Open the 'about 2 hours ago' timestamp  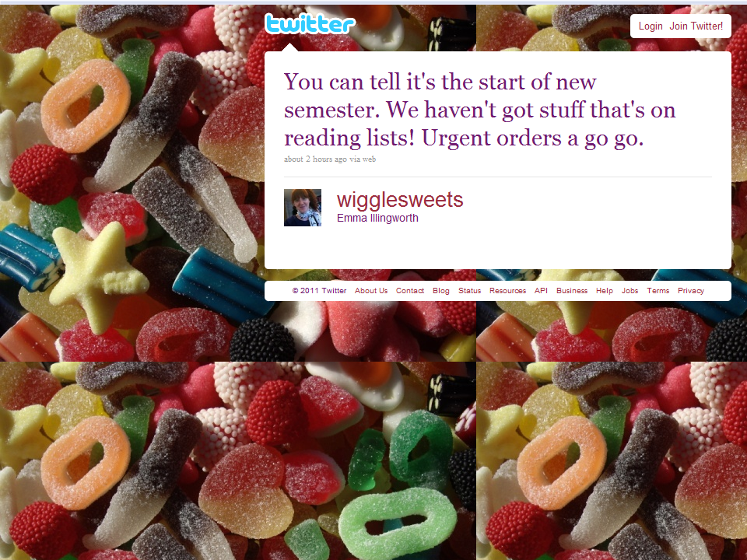315,159
